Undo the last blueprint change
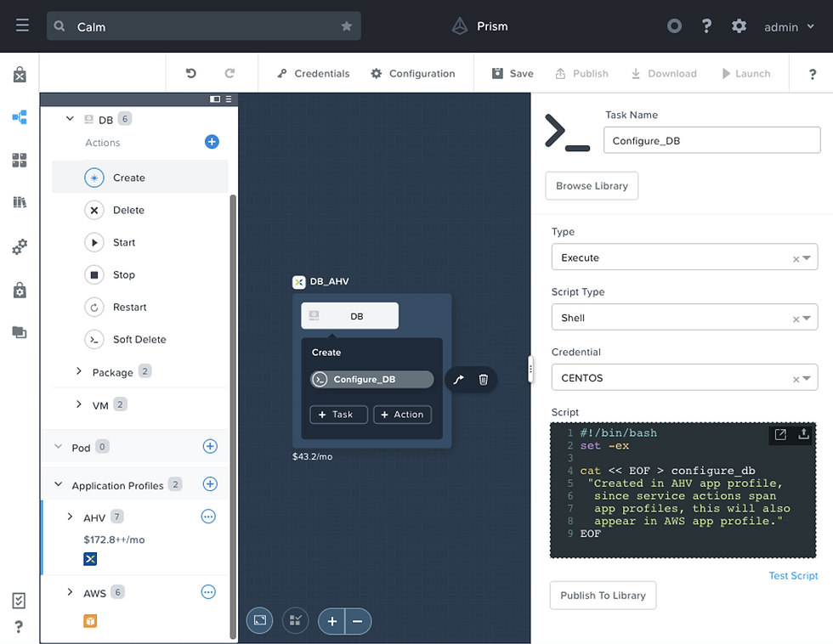The width and height of the screenshot is (833, 644). pos(190,73)
